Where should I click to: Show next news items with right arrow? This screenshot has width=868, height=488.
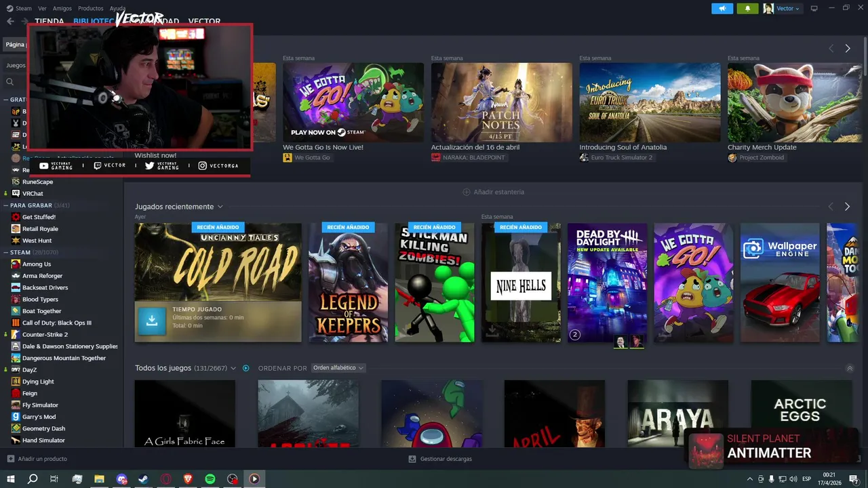[x=848, y=48]
